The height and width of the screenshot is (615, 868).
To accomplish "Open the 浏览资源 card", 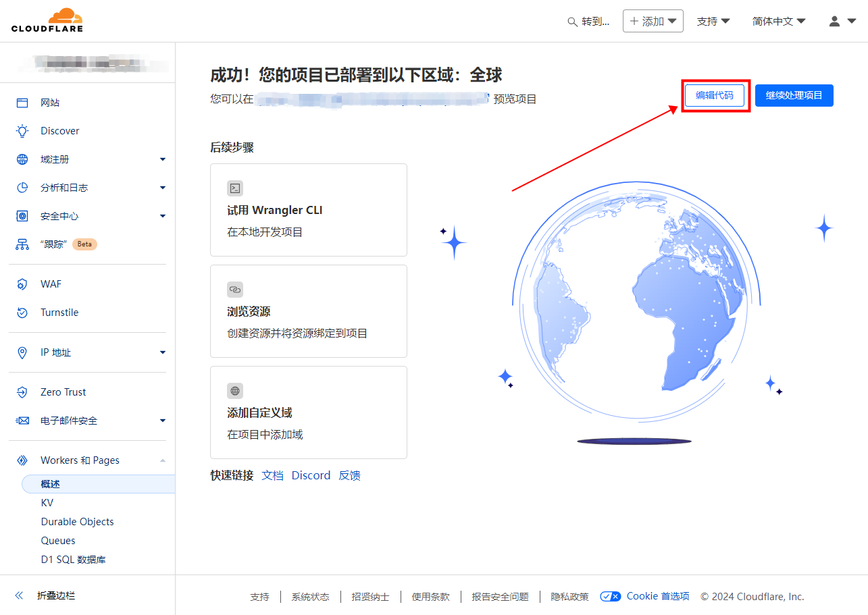I will 309,311.
